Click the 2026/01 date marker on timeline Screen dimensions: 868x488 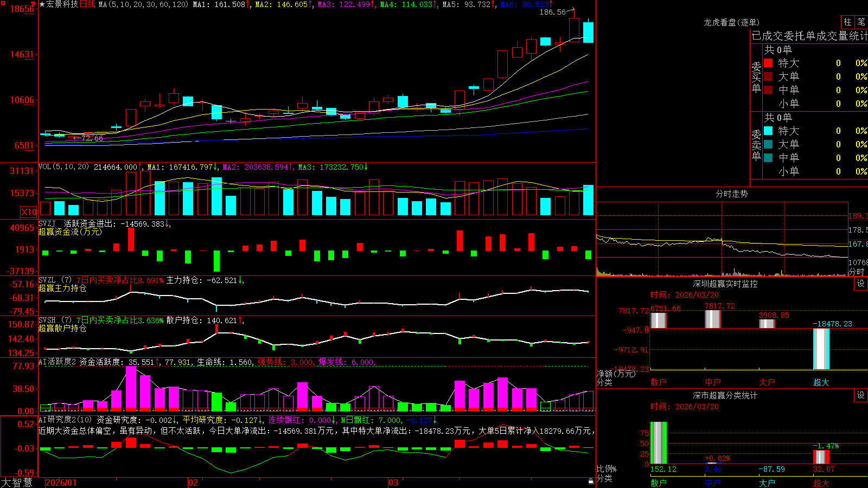tap(61, 483)
